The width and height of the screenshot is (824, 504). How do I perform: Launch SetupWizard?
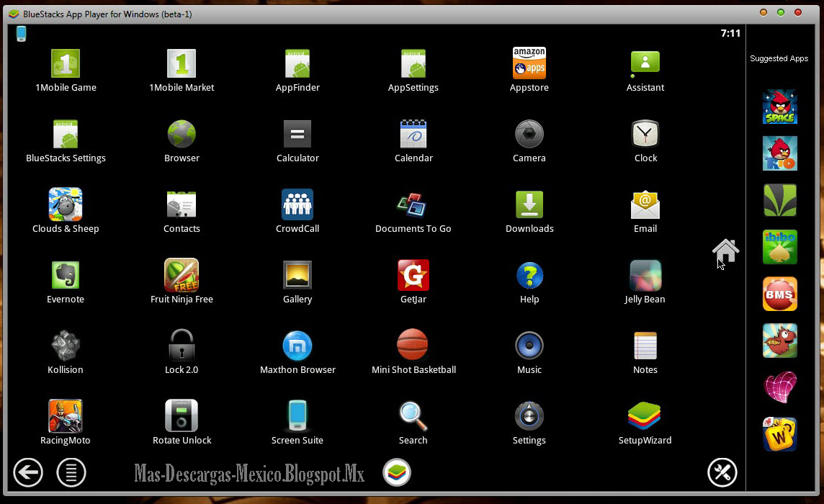coord(644,415)
